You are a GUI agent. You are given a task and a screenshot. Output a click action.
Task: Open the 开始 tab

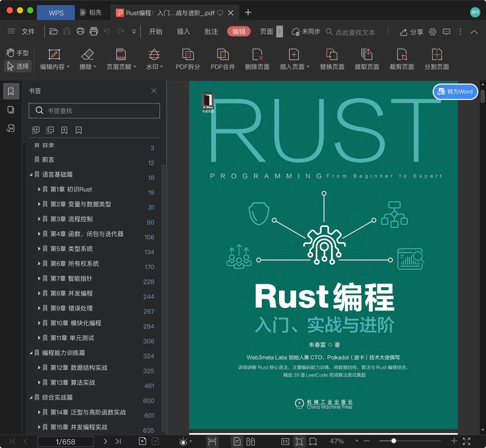click(x=156, y=32)
